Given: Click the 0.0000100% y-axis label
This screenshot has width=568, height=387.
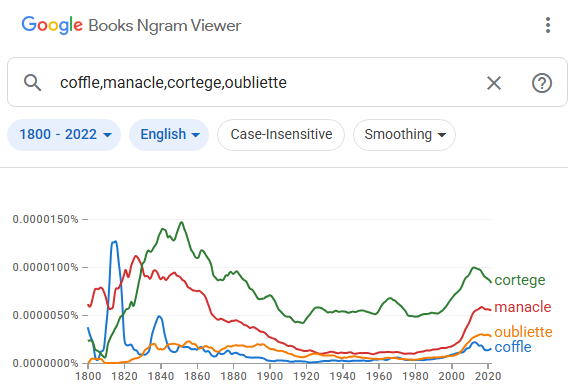Looking at the screenshot, I should point(45,267).
